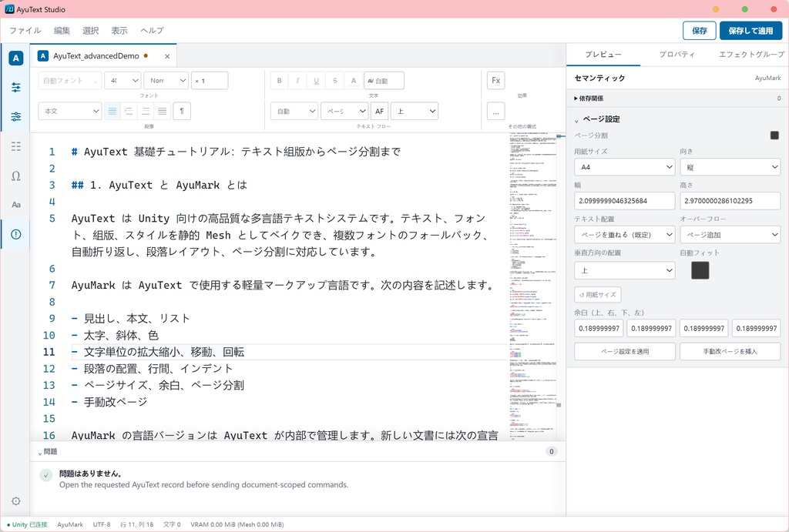Click the green check icon in the problems panel

[46, 475]
